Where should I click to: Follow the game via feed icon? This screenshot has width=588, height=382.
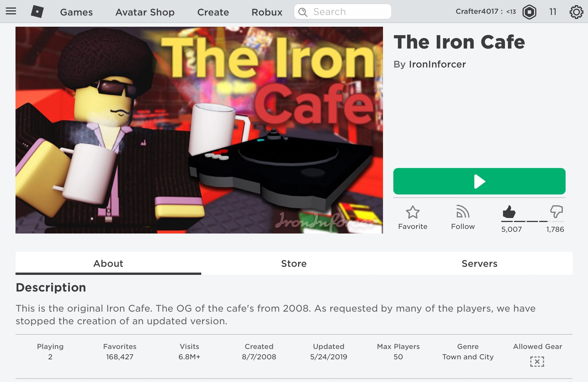click(x=463, y=212)
